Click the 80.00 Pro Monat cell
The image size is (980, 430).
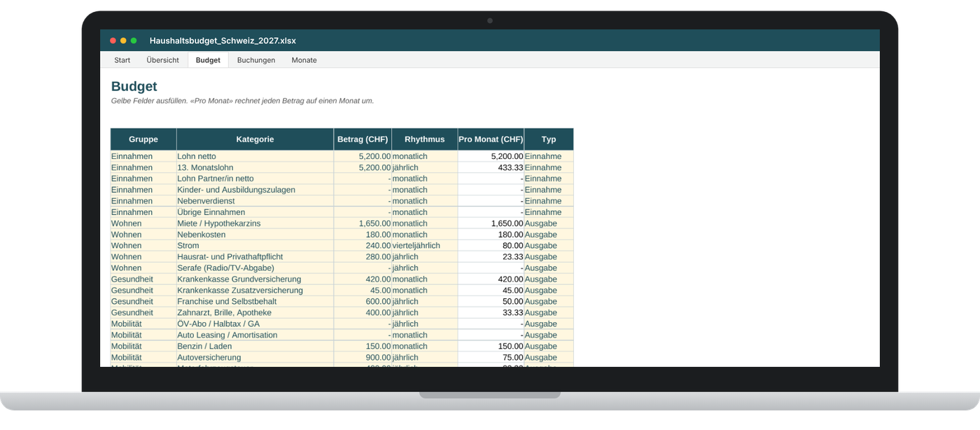[x=491, y=246]
